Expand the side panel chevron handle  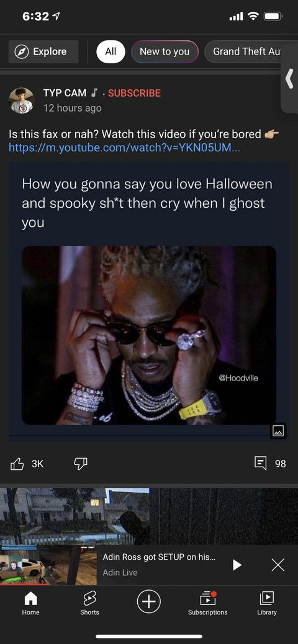[x=289, y=79]
